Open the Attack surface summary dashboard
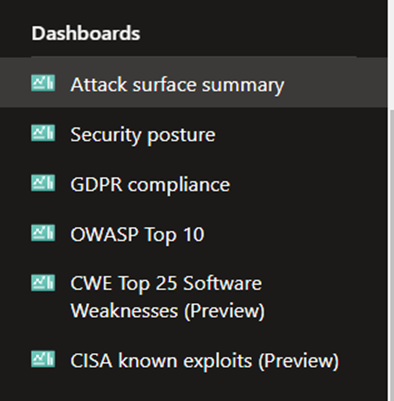 pos(177,85)
